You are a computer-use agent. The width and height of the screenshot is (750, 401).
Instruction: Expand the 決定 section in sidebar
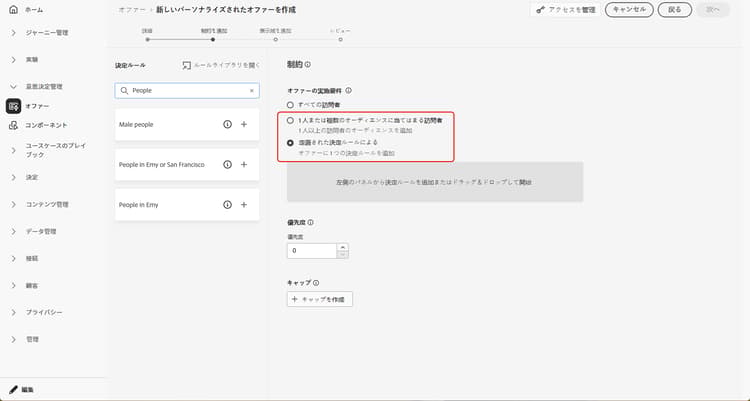click(13, 178)
